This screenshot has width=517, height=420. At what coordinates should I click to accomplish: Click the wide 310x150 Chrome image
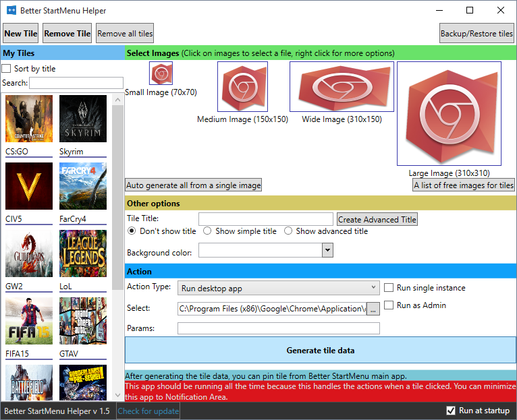coord(332,86)
